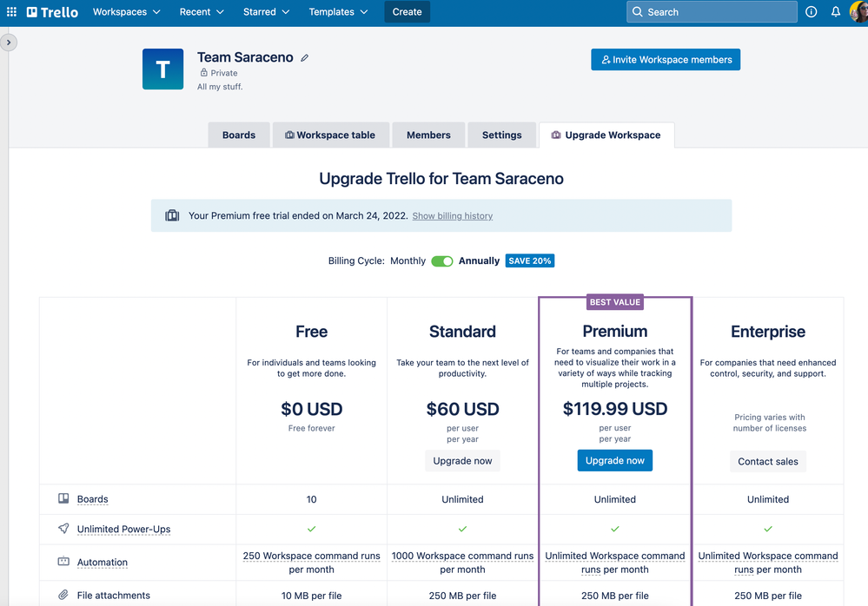Viewport: 868px width, 606px height.
Task: Expand the left sidebar with chevron
Action: tap(9, 43)
